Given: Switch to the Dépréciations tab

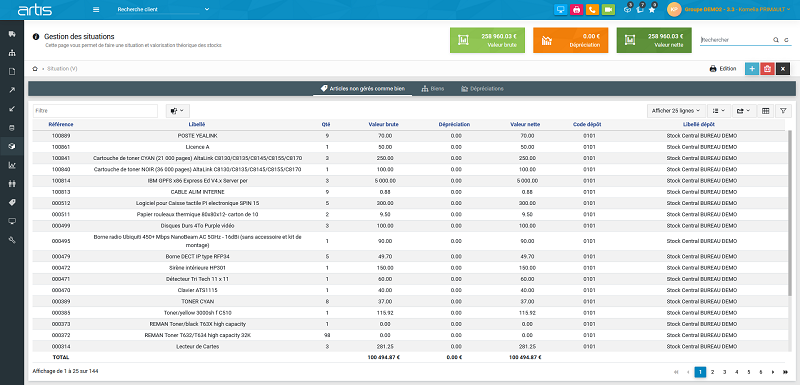Looking at the screenshot, I should (x=482, y=89).
